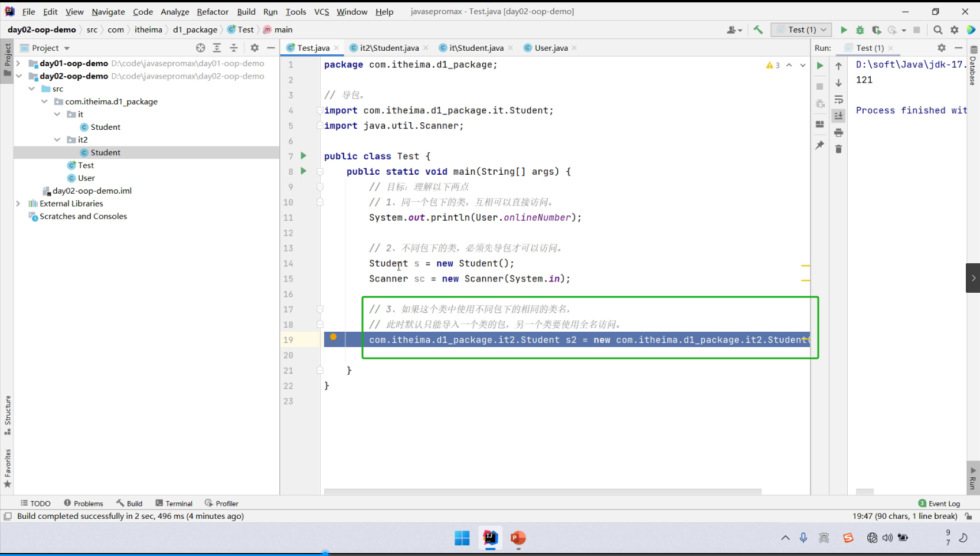The height and width of the screenshot is (556, 980).
Task: Click the run gutter arrow beside main method
Action: coord(303,171)
